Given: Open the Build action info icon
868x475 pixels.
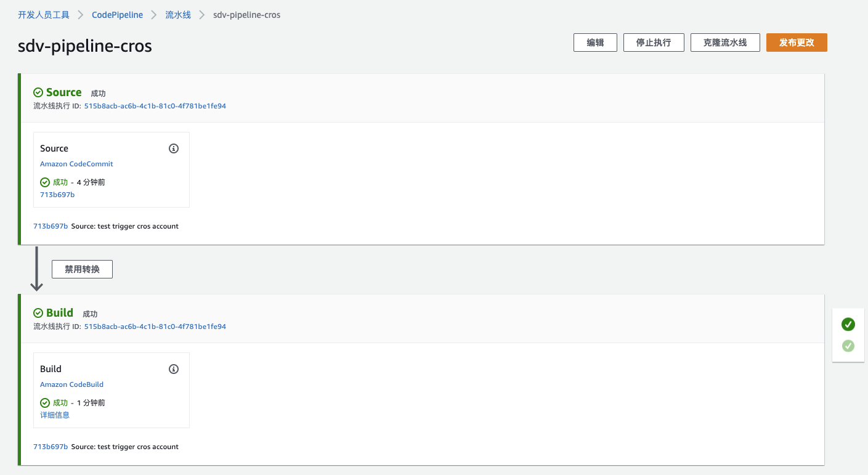Looking at the screenshot, I should coord(174,369).
